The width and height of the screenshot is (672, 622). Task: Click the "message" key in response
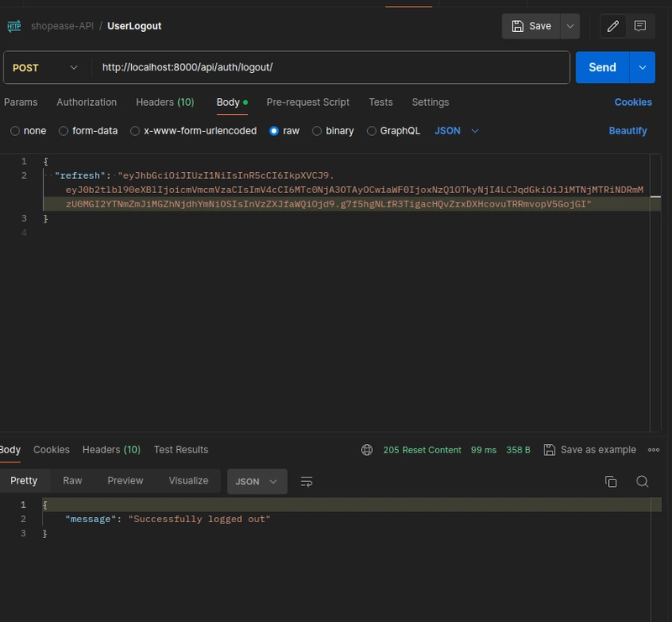(91, 520)
